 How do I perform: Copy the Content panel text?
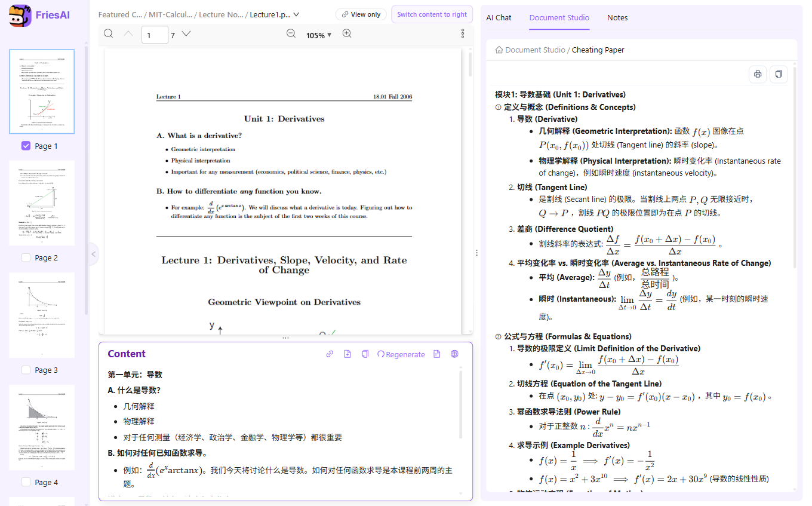365,354
